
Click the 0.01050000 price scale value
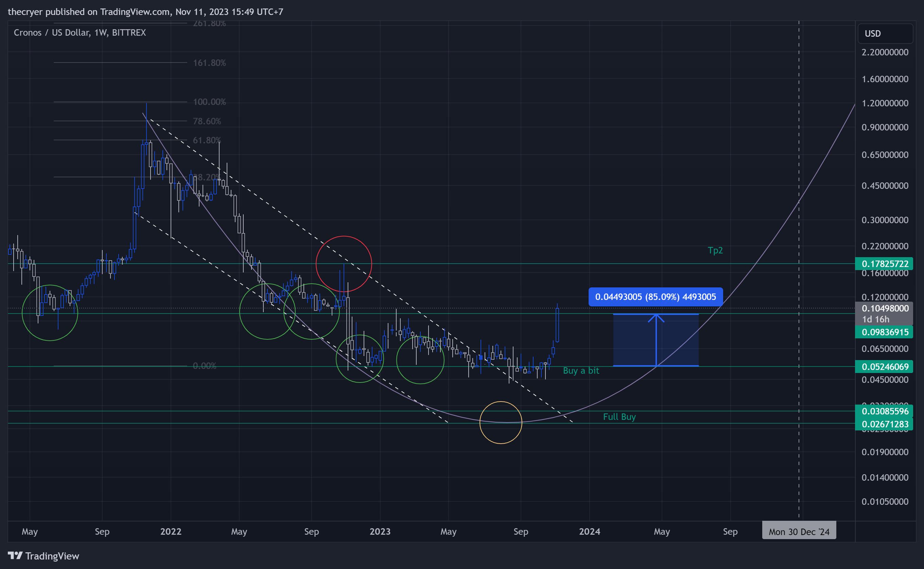885,502
